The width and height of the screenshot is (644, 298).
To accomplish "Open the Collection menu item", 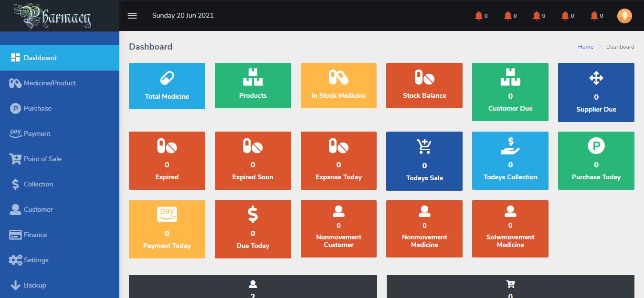I will pos(60,184).
